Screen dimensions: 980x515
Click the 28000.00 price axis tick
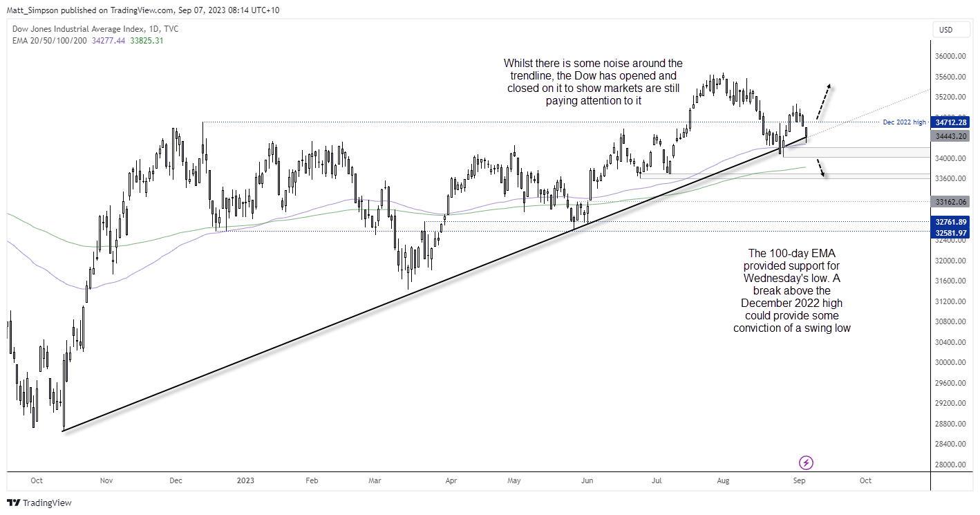point(951,465)
